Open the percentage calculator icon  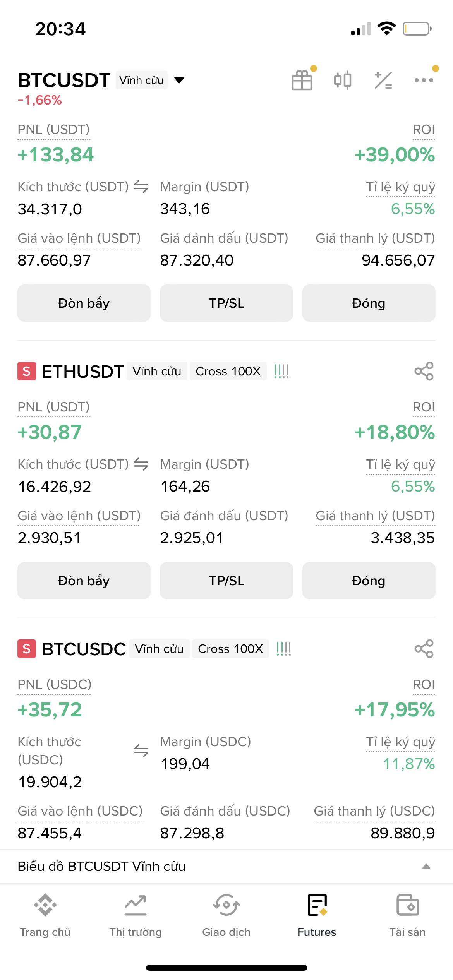(x=383, y=80)
